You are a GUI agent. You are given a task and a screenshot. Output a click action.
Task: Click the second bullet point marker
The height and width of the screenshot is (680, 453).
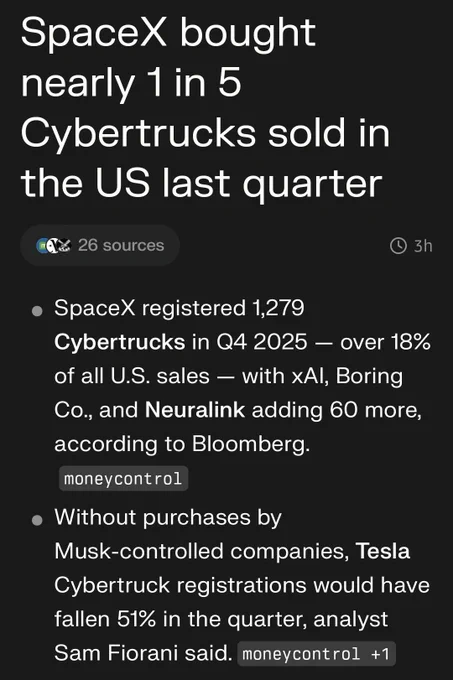click(x=37, y=520)
